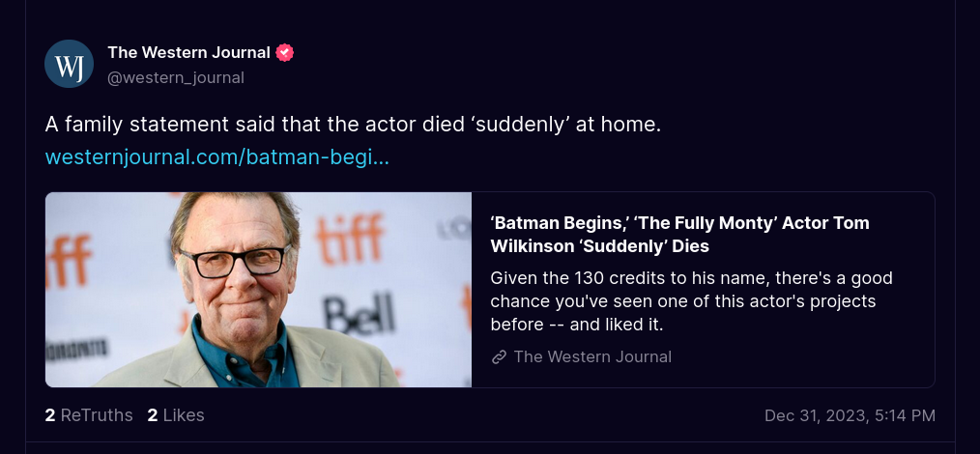Click the Bell logo in the photo
This screenshot has width=980, height=454.
tap(360, 314)
